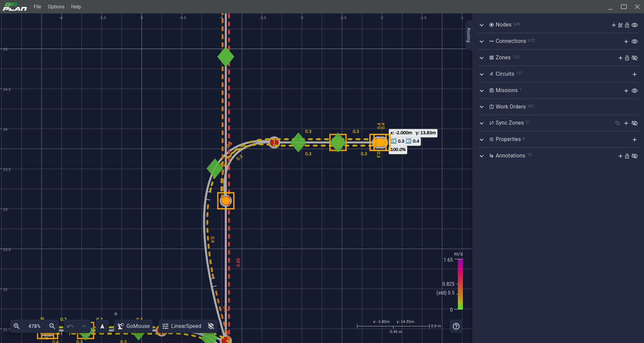The width and height of the screenshot is (644, 343).
Task: Click the LinearSpeed display mode button
Action: [182, 326]
